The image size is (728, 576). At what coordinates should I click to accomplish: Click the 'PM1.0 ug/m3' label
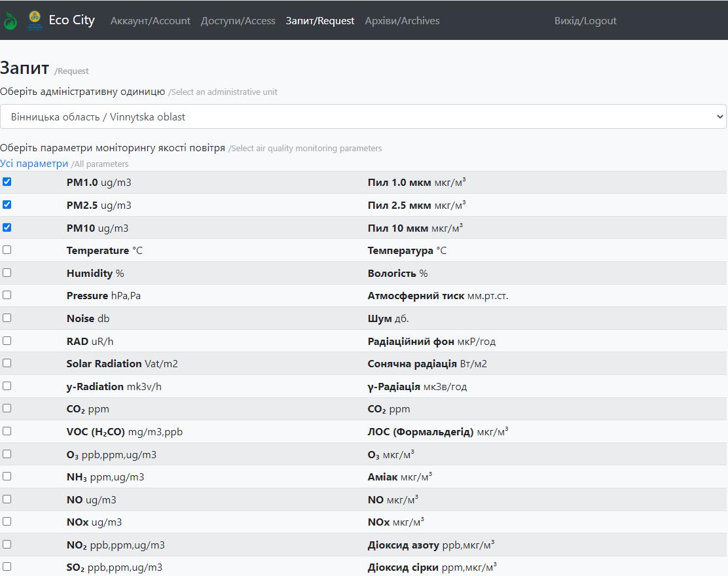pos(99,183)
